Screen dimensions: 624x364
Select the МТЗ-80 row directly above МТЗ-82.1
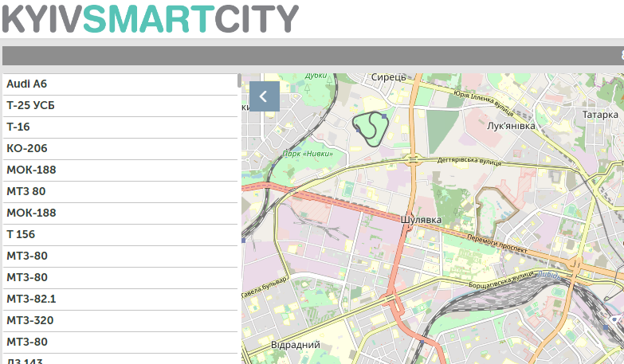click(x=120, y=278)
